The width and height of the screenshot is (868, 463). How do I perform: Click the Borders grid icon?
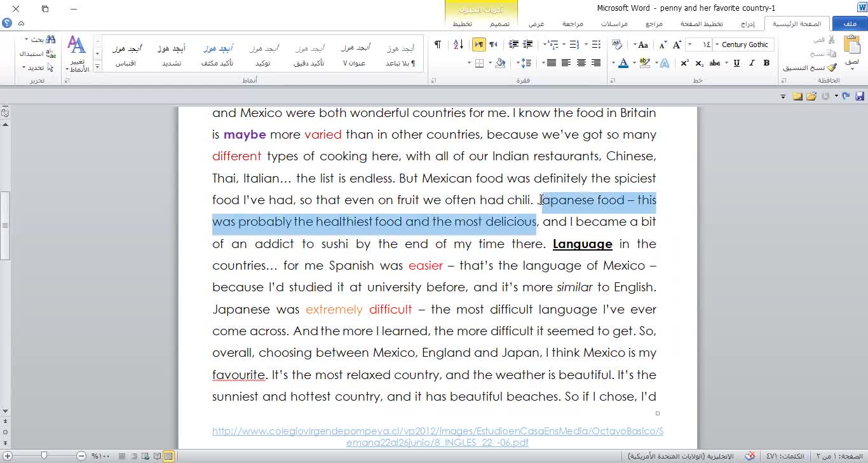pyautogui.click(x=480, y=63)
